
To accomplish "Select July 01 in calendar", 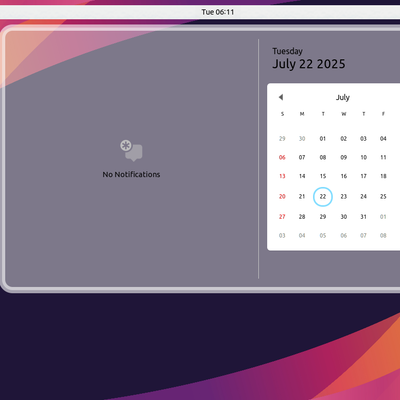I will 323,138.
